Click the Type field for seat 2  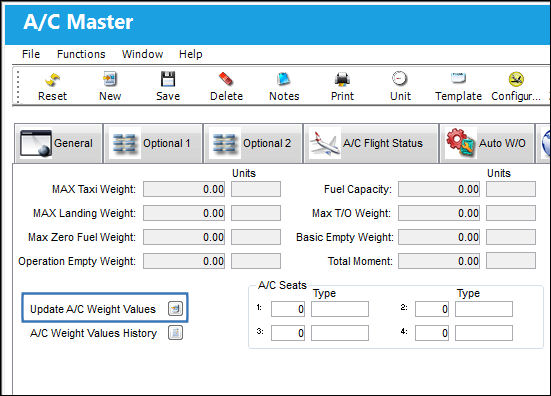(x=484, y=309)
